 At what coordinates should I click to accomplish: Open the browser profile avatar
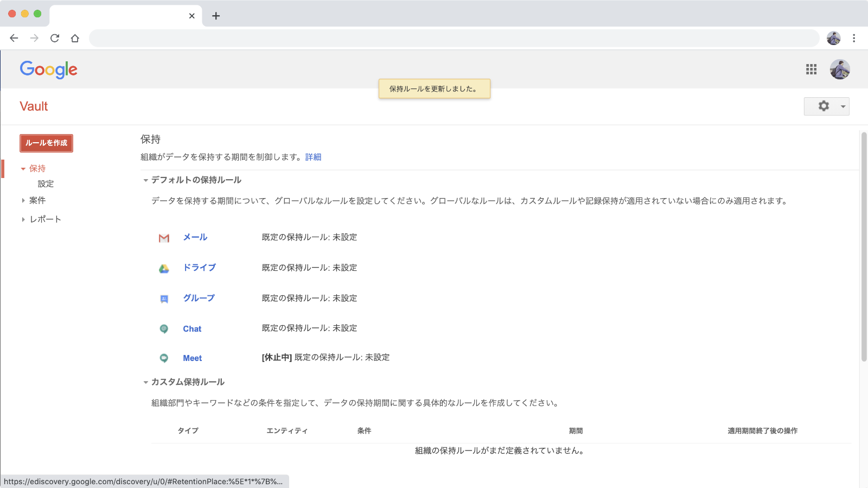click(833, 38)
